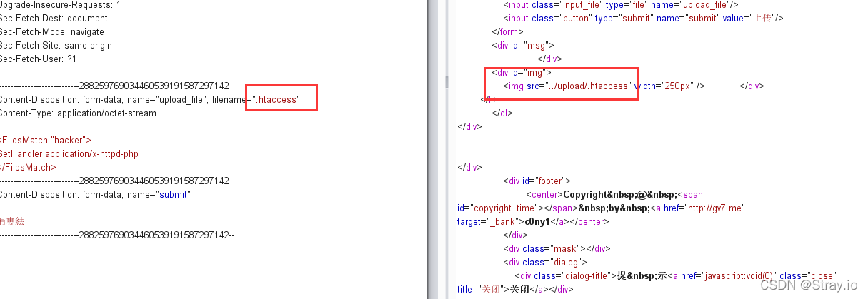Select the <div class="dialog"> line
Screen dimensions: 868x299
545,263
